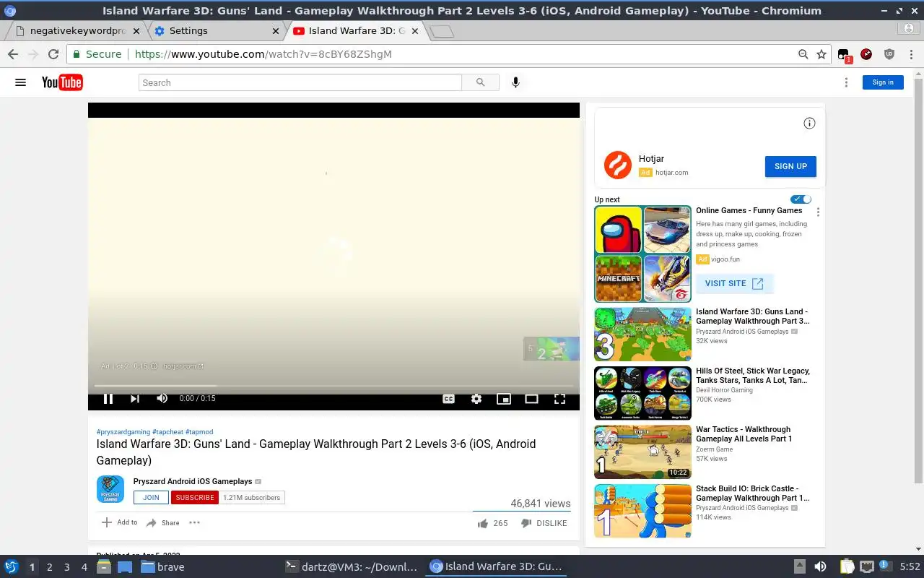Open the system volume tray icon
This screenshot has height=578, width=924.
[820, 567]
